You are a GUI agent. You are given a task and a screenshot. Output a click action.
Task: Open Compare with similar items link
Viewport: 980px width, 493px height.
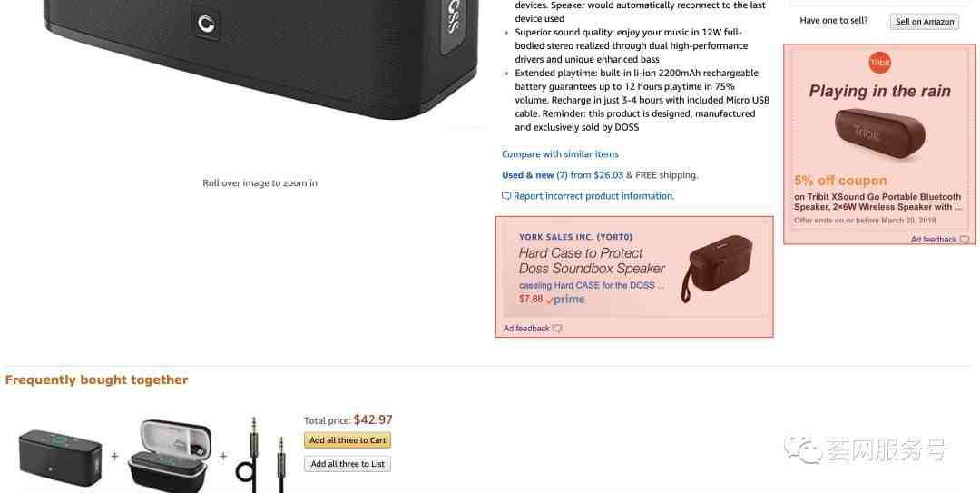coord(560,154)
